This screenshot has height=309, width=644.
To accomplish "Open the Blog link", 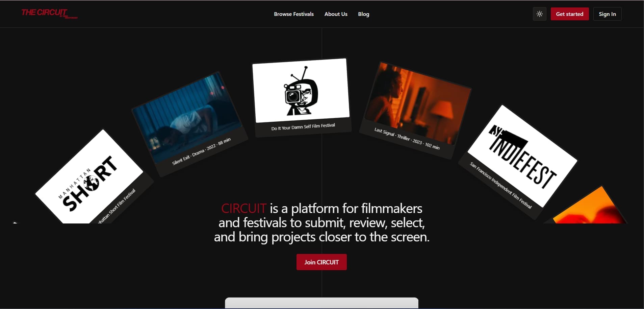I will pos(363,14).
